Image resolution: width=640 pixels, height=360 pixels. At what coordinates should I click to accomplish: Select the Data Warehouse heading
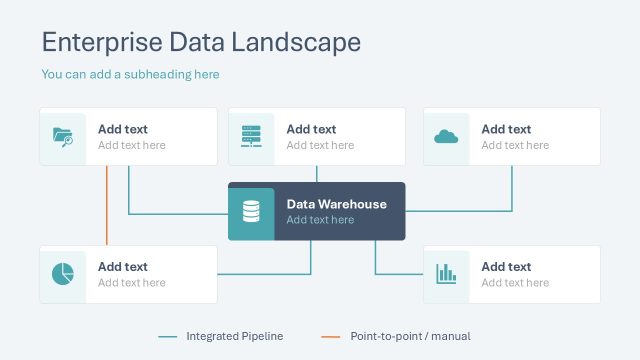(x=337, y=204)
